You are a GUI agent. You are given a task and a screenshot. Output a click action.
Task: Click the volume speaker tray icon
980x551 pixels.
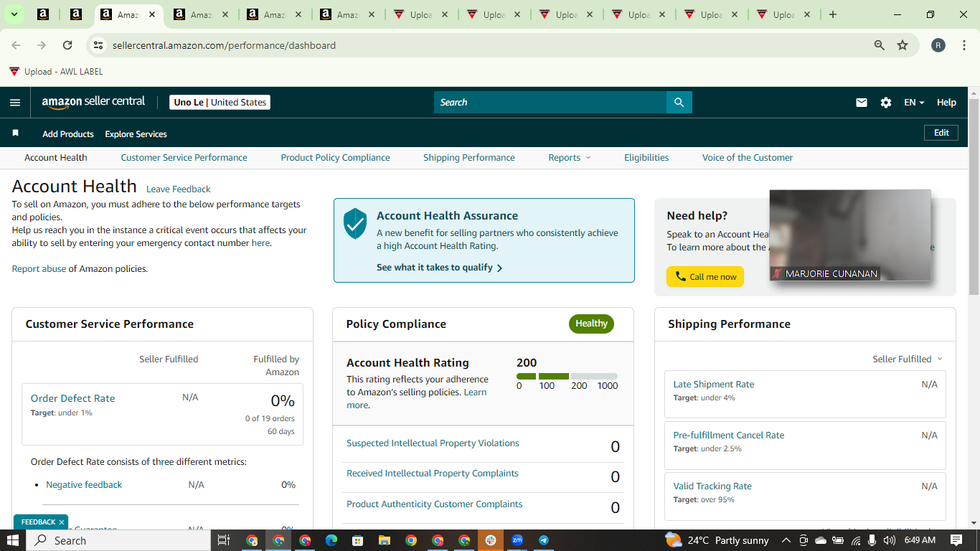pyautogui.click(x=890, y=540)
